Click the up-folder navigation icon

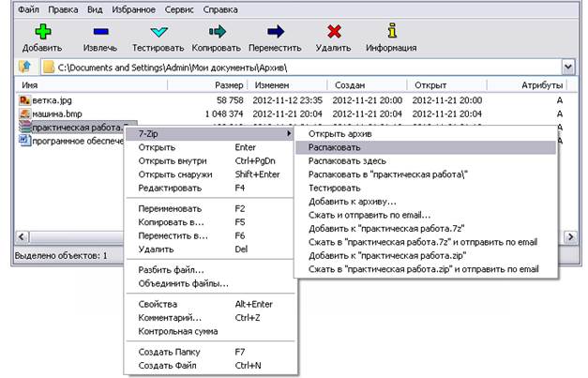[25, 68]
